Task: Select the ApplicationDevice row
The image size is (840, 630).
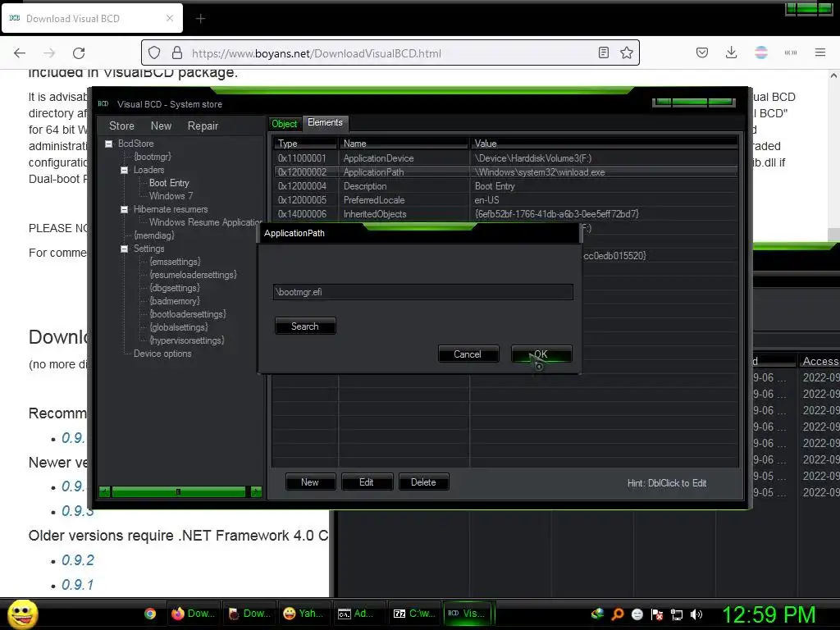Action: pyautogui.click(x=505, y=158)
